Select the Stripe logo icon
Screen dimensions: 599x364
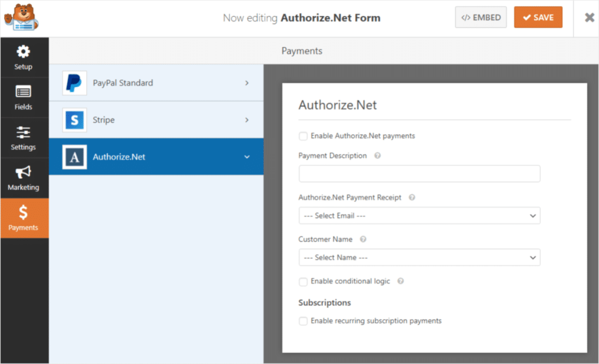(74, 120)
